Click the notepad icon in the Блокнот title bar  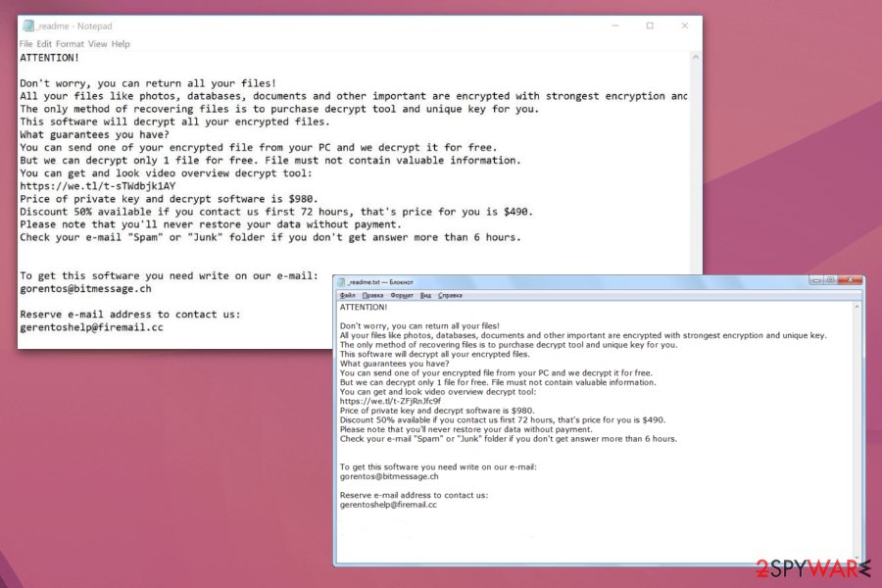(341, 282)
